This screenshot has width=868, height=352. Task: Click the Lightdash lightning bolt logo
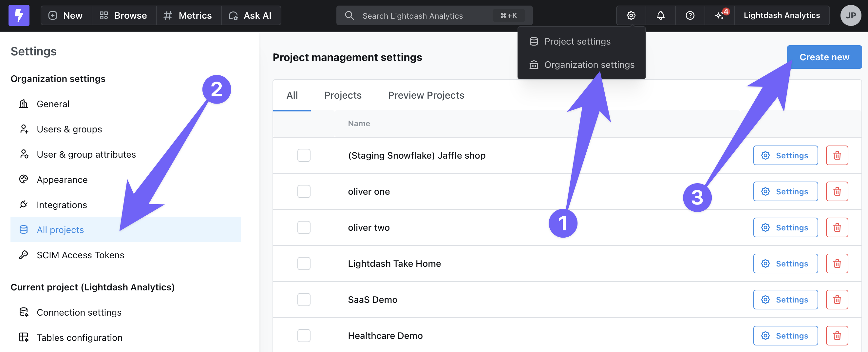coord(19,15)
